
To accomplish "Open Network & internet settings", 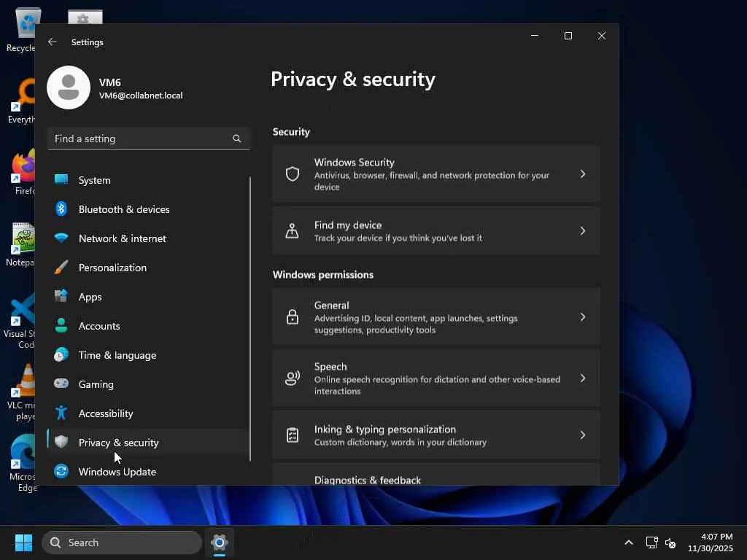I will point(147,238).
